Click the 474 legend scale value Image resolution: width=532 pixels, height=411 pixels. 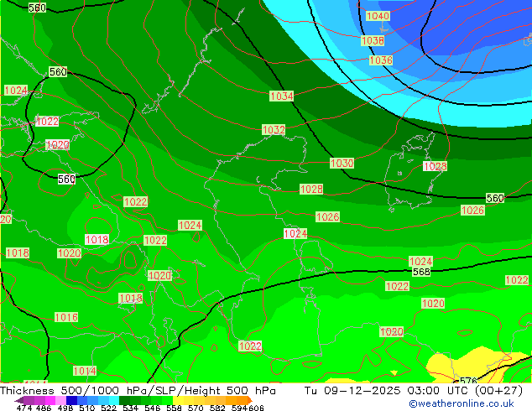[x=24, y=408]
